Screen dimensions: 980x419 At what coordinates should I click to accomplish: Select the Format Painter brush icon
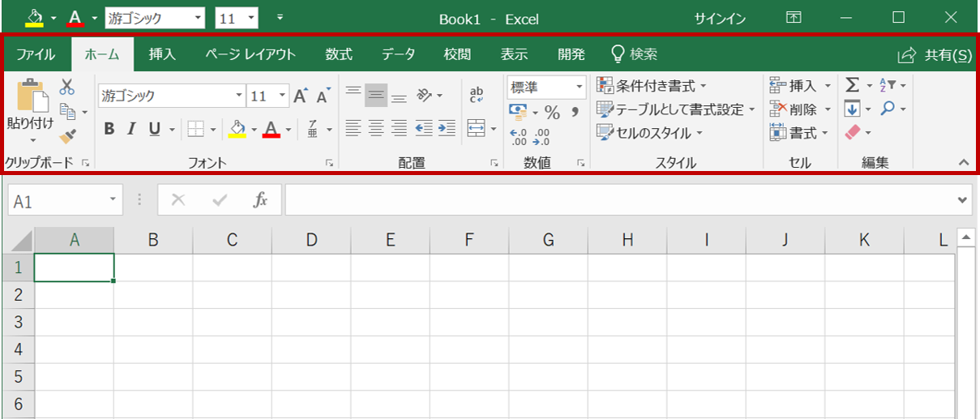(66, 136)
